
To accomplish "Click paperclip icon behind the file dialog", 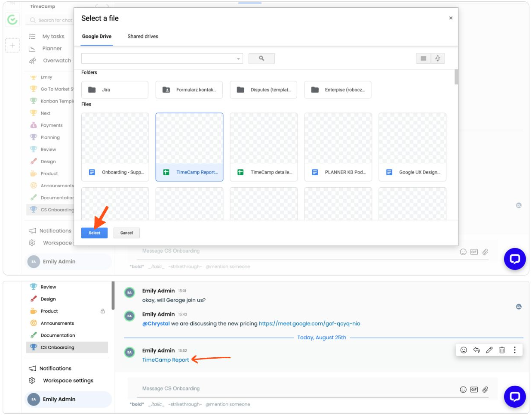I will pos(485,252).
